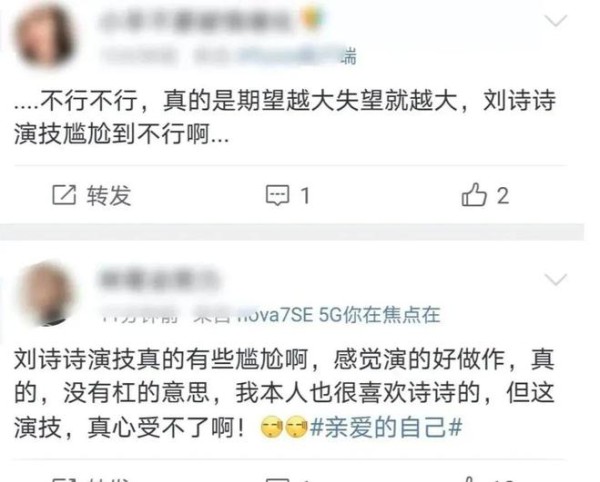This screenshot has height=482, width=600.
Task: Click the like count 2
Action: pos(503,195)
